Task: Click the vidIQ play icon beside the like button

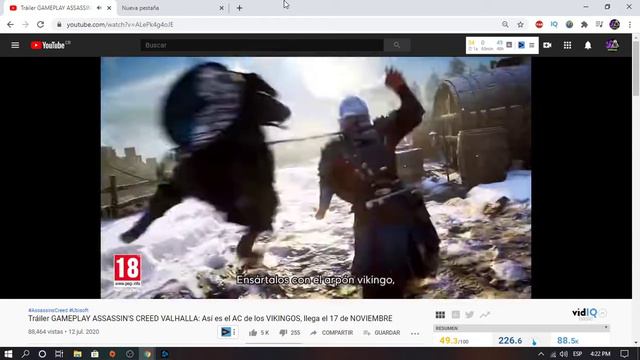Action: pyautogui.click(x=226, y=332)
